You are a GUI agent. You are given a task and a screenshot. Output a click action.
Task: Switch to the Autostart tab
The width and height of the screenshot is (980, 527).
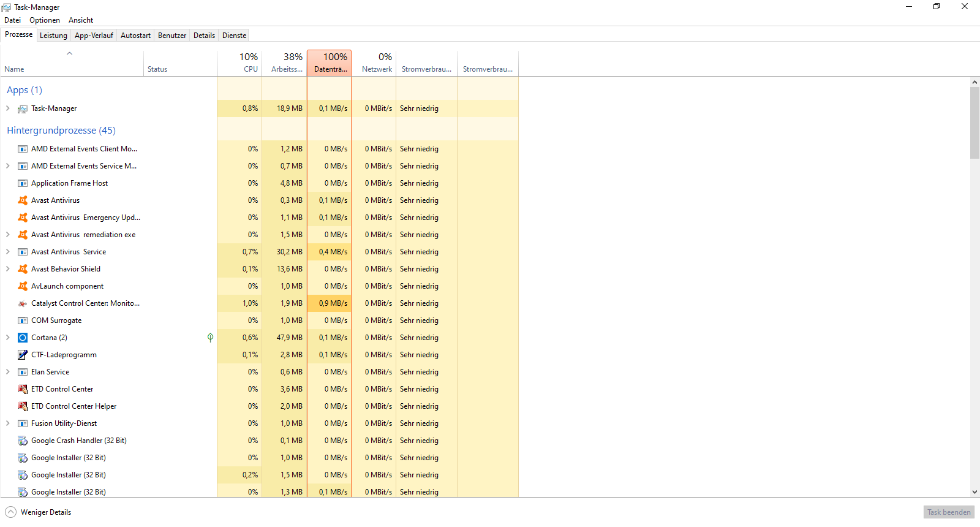click(135, 36)
